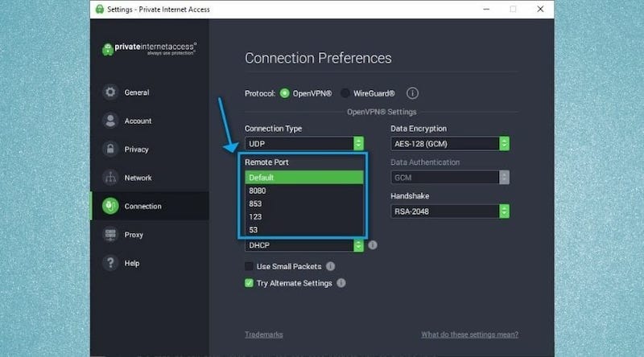Click the window title bar app icon

(100, 9)
